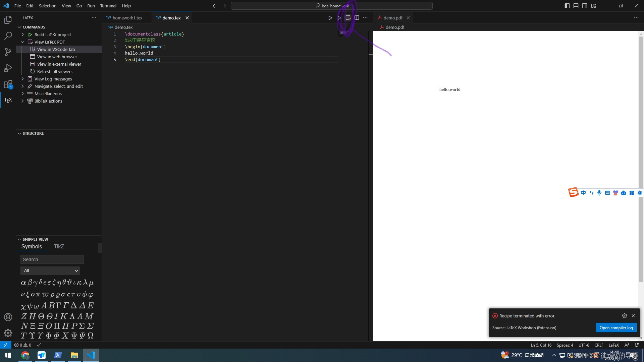Screen dimensions: 644x362
Task: Toggle primary side bar layout button
Action: click(567, 6)
